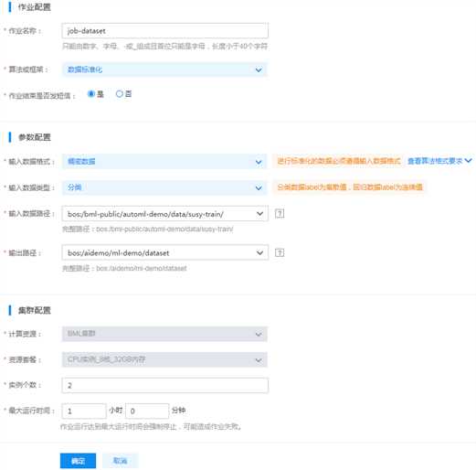
Task: Click the job name field containing job-dataset
Action: (x=164, y=31)
